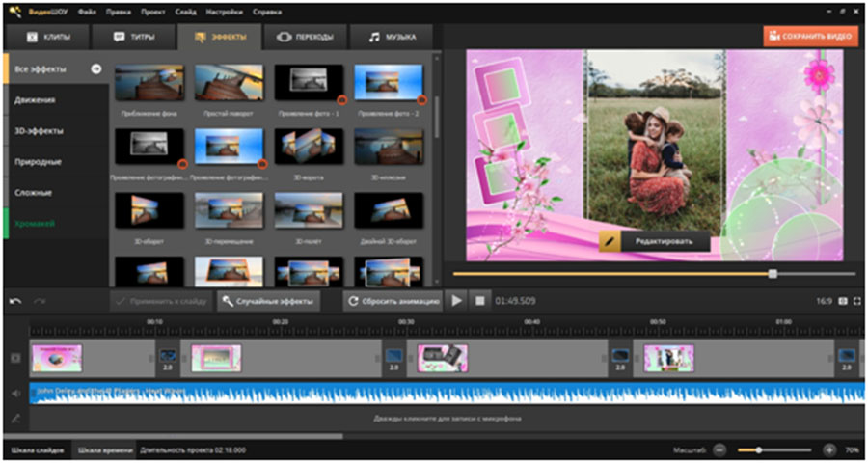This screenshot has height=463, width=868.
Task: Click the Сохранить видео button
Action: [x=810, y=36]
